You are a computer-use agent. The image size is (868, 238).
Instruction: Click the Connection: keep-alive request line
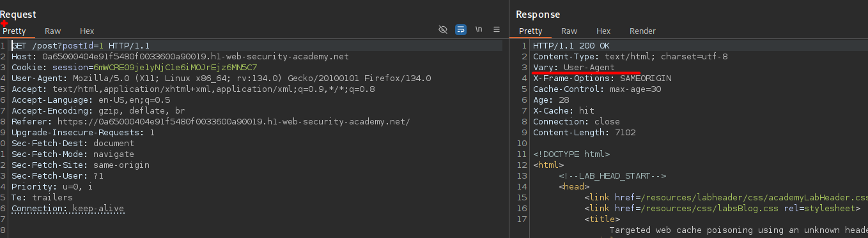coord(68,209)
